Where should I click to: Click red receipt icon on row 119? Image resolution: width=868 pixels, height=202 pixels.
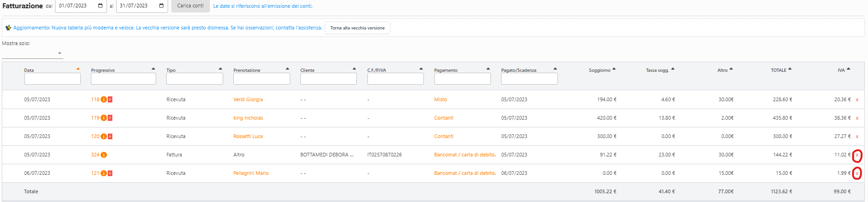(x=110, y=118)
